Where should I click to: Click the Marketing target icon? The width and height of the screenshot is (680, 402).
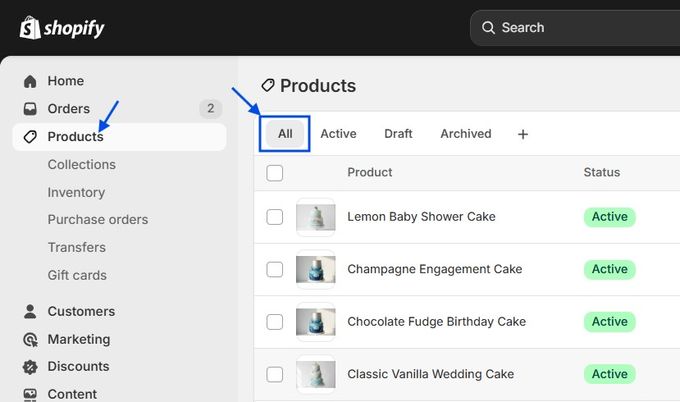[x=30, y=339]
